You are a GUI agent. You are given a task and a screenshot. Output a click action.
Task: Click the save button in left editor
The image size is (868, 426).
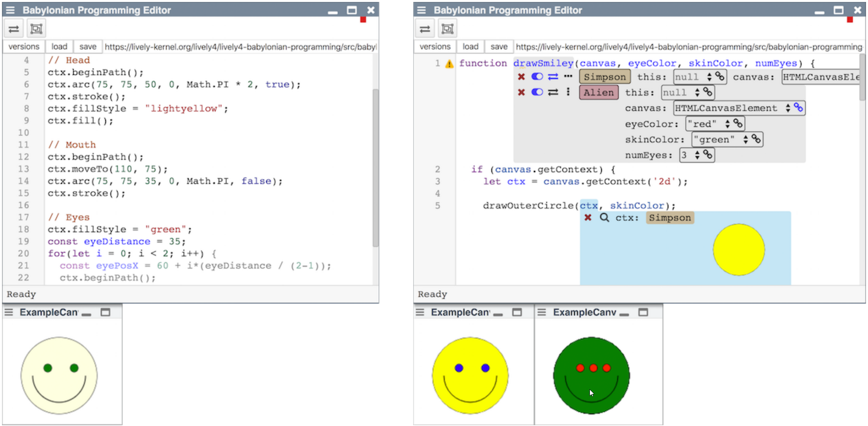click(88, 47)
